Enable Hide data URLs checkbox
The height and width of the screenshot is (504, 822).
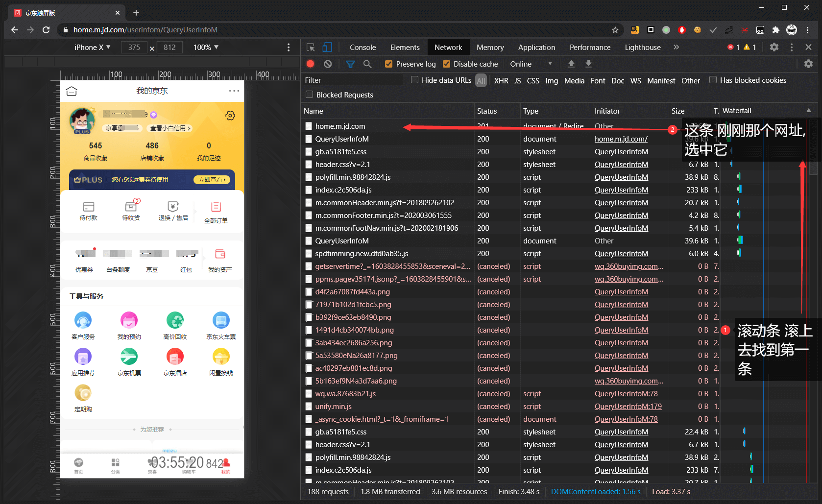[x=415, y=80]
